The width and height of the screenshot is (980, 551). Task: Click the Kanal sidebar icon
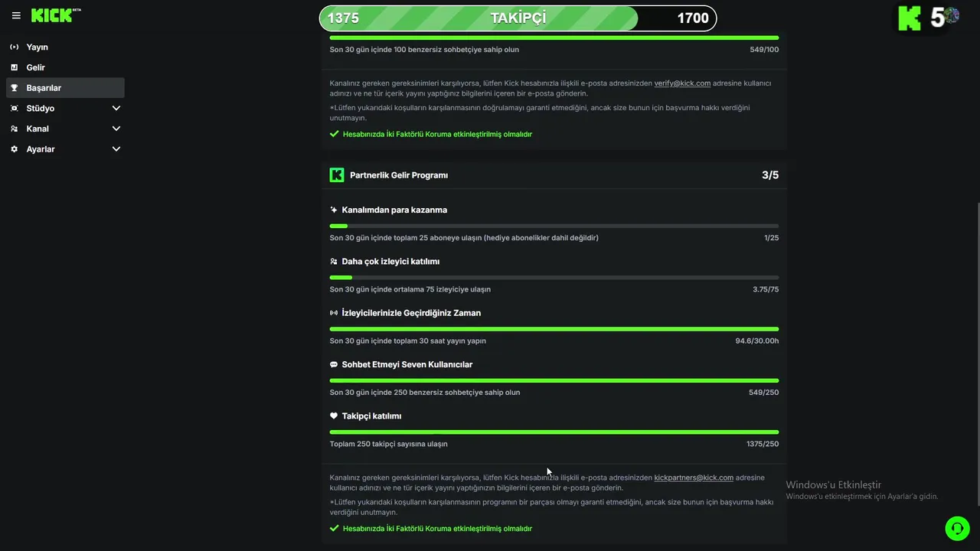[x=14, y=129]
